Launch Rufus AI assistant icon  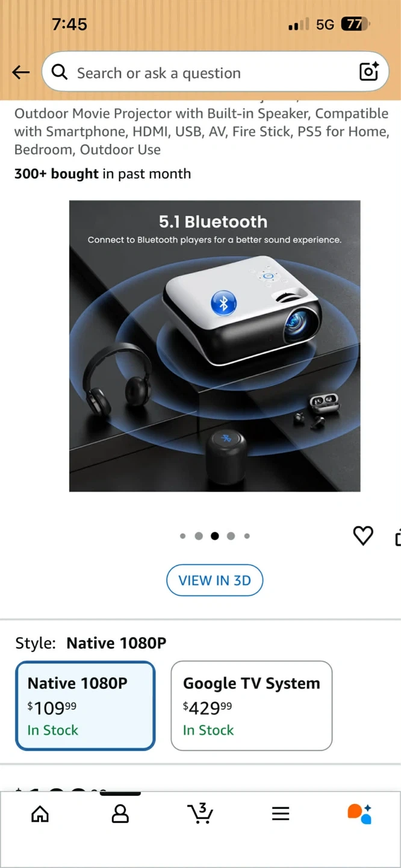coord(359,813)
